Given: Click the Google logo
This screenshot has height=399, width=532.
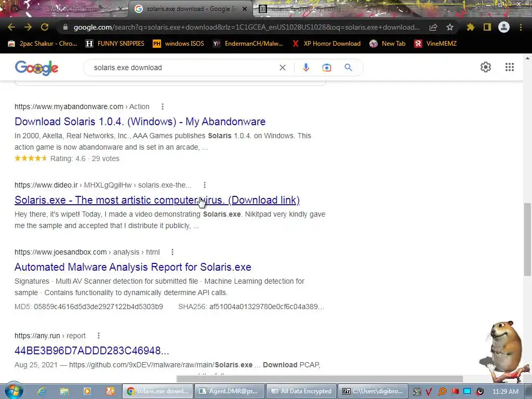Looking at the screenshot, I should tap(37, 68).
